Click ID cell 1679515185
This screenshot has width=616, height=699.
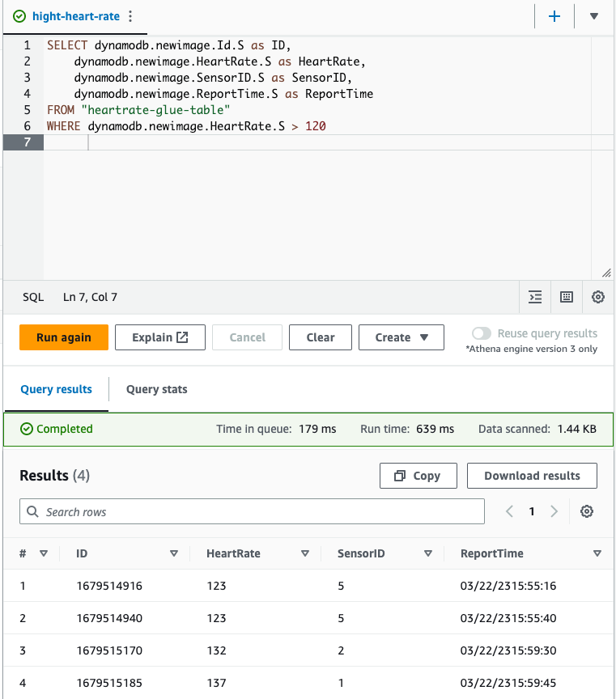coord(109,683)
